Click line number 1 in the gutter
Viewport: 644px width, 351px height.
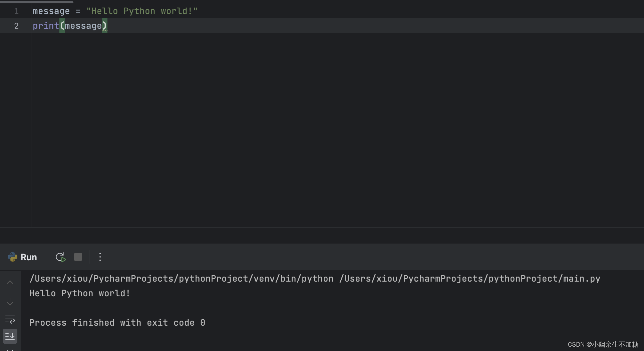coord(16,11)
